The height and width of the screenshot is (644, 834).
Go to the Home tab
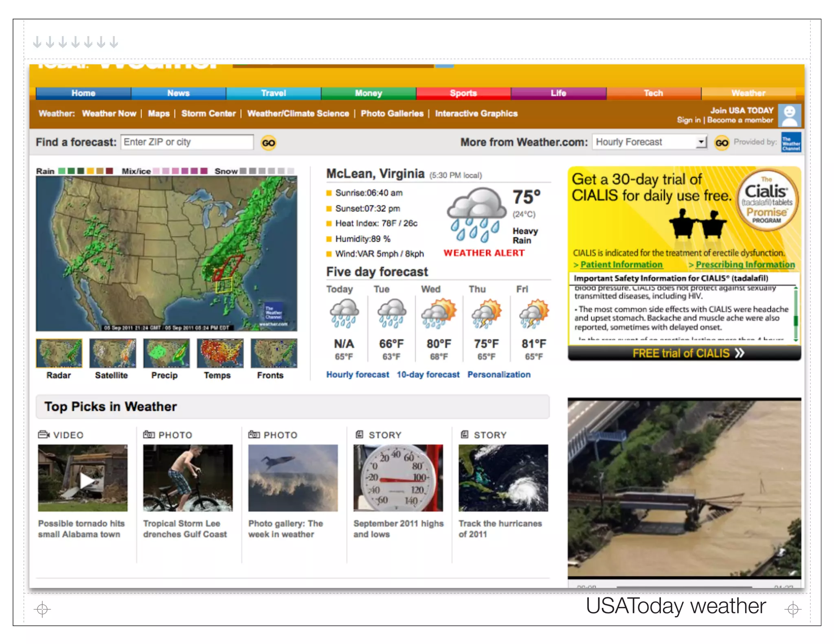tap(83, 93)
